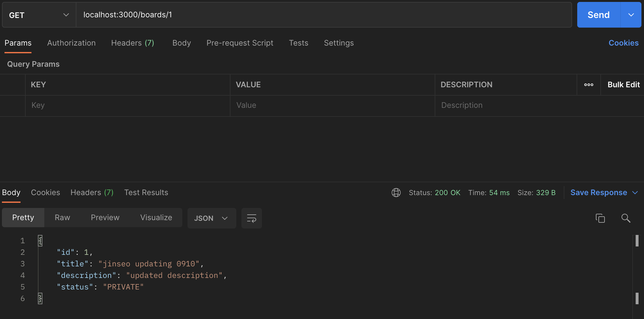Viewport: 644px width, 319px height.
Task: Switch to the Params tab
Action: (18, 43)
